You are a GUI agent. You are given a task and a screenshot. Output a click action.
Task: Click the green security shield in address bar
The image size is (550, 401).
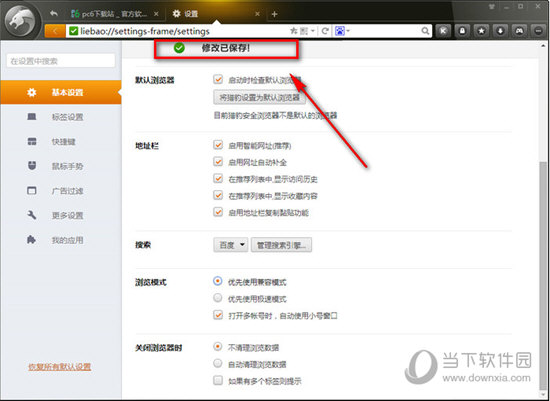(73, 31)
